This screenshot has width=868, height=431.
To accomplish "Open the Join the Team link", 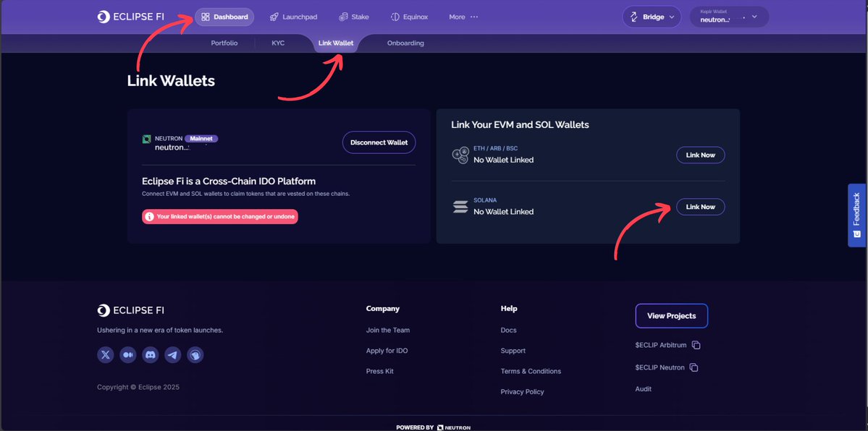I will pyautogui.click(x=388, y=330).
